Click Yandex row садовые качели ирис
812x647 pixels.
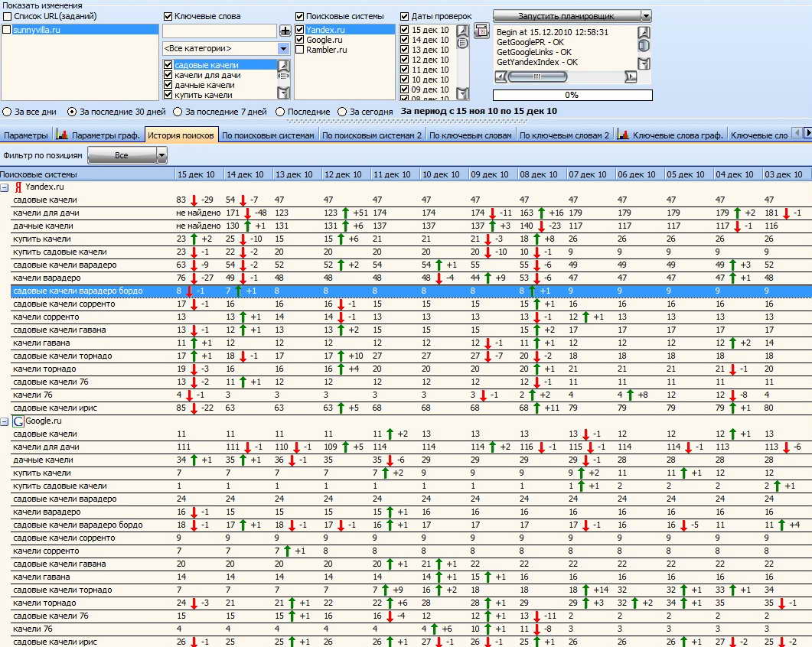(x=411, y=408)
